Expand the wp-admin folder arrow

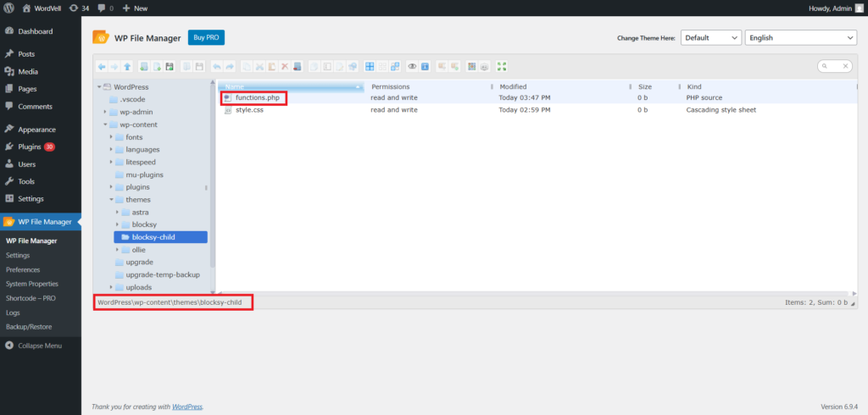click(x=105, y=112)
